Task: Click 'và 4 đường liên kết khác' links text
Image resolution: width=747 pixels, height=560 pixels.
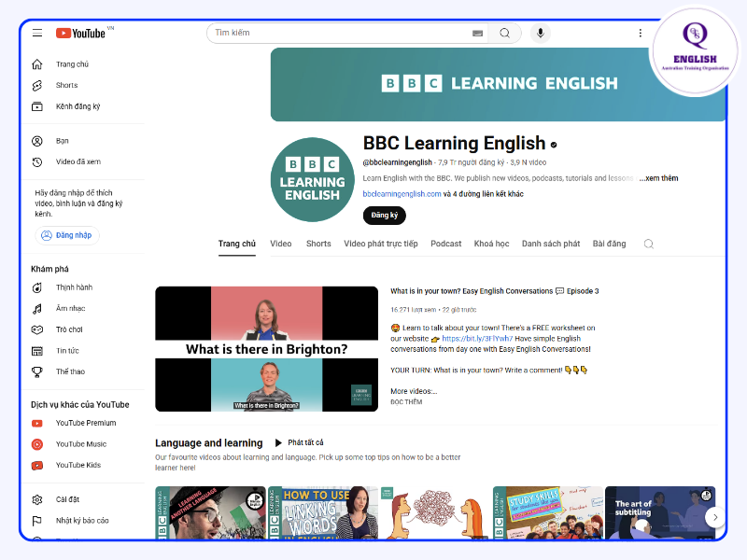Action: tap(483, 194)
